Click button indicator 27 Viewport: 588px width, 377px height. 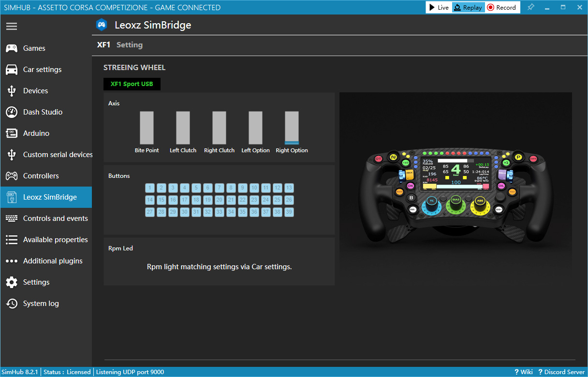point(150,212)
